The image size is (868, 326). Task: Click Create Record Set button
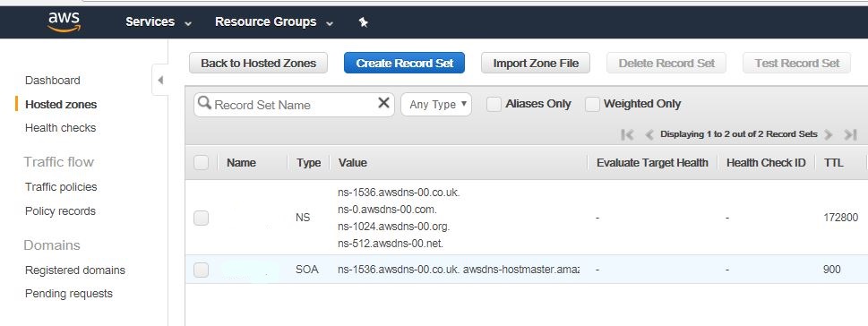pos(404,63)
